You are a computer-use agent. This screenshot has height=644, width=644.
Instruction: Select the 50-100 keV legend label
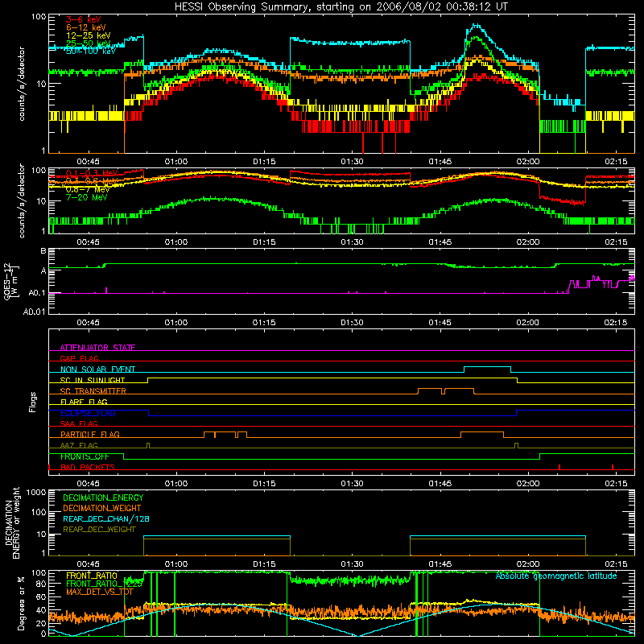point(91,52)
